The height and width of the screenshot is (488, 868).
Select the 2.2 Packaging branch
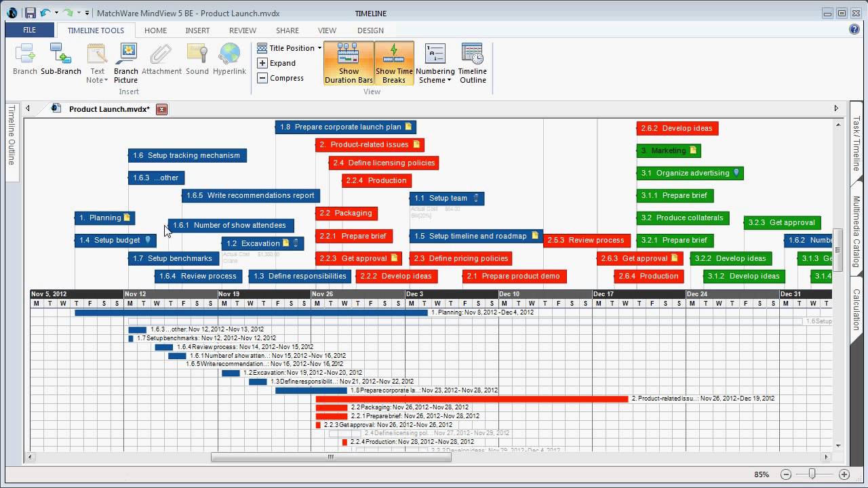347,213
